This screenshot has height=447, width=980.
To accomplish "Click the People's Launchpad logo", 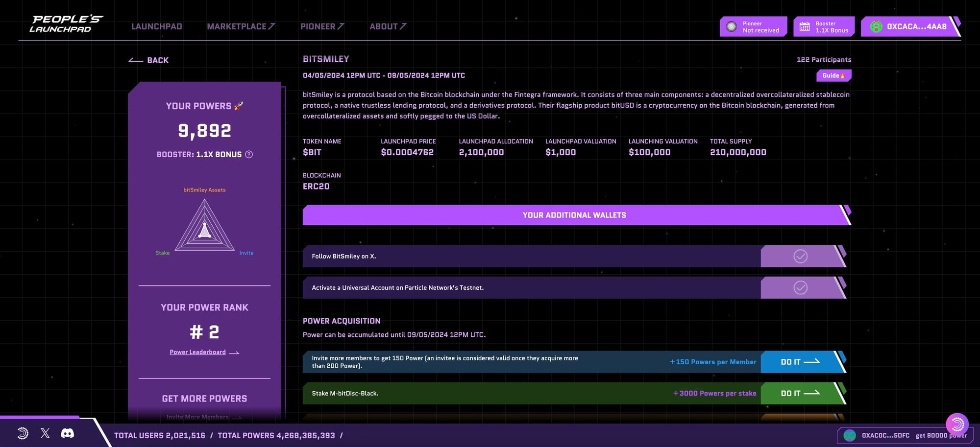I will tap(67, 24).
